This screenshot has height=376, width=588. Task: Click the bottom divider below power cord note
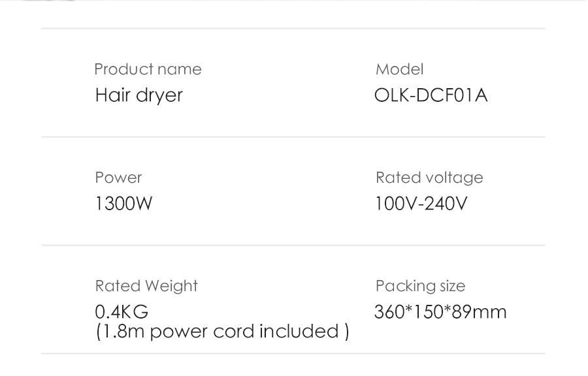tap(293, 354)
